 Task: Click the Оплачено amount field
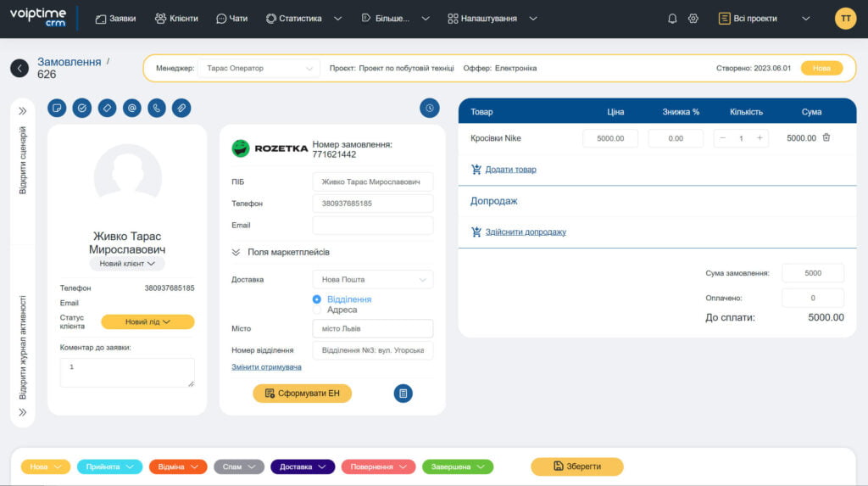tap(813, 299)
